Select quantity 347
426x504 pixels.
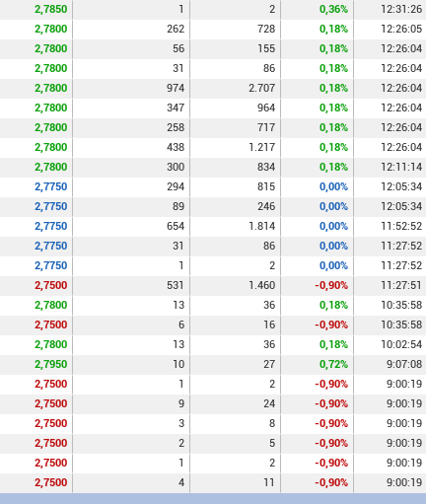(176, 108)
